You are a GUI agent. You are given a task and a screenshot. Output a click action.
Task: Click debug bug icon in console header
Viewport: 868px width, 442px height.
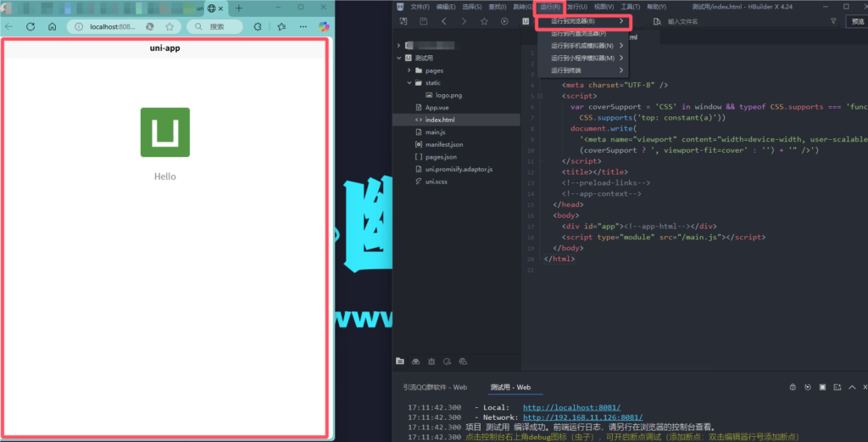click(793, 387)
